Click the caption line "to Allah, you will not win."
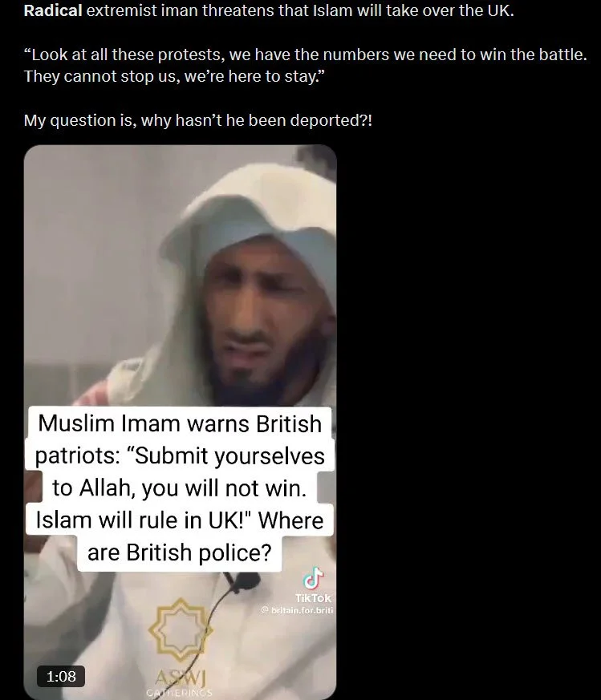601x700 pixels. click(x=180, y=488)
